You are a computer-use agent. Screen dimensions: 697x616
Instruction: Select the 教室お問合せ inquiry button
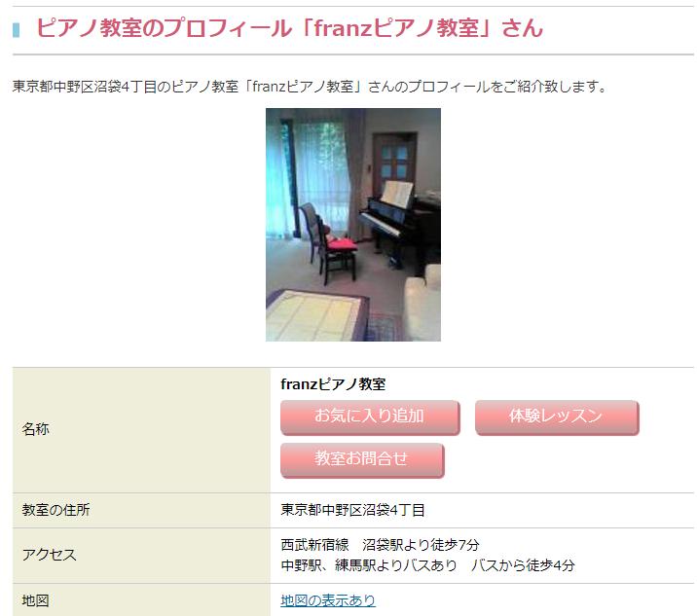click(x=362, y=460)
